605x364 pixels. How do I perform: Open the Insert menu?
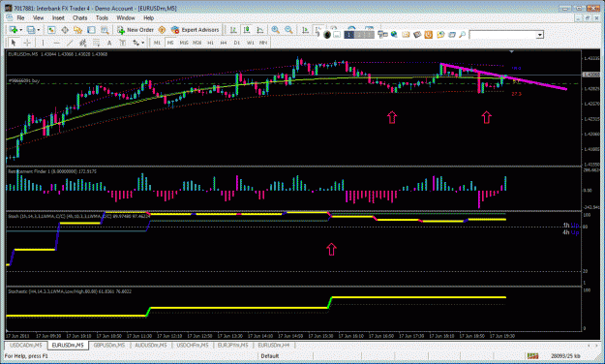point(58,17)
